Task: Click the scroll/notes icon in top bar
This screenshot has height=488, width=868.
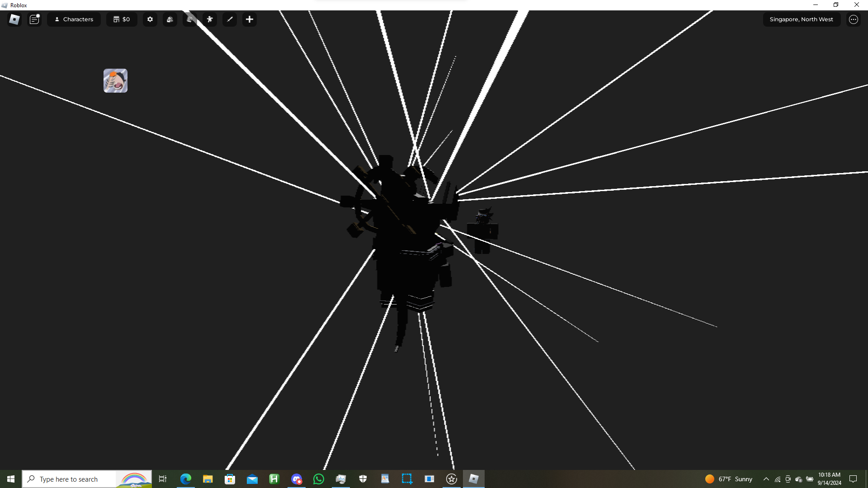Action: (x=190, y=19)
